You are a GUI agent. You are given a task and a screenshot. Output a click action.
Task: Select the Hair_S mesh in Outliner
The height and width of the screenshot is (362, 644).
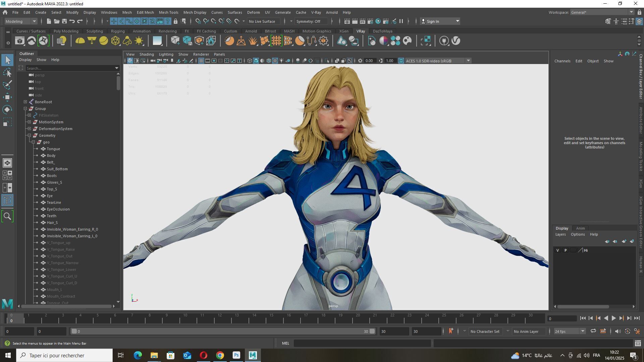tap(52, 223)
